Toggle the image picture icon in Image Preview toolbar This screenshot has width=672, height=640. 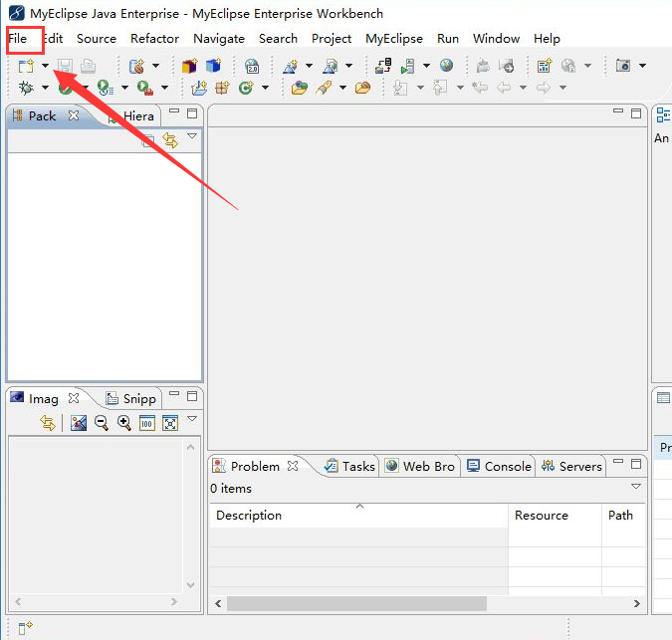point(79,423)
